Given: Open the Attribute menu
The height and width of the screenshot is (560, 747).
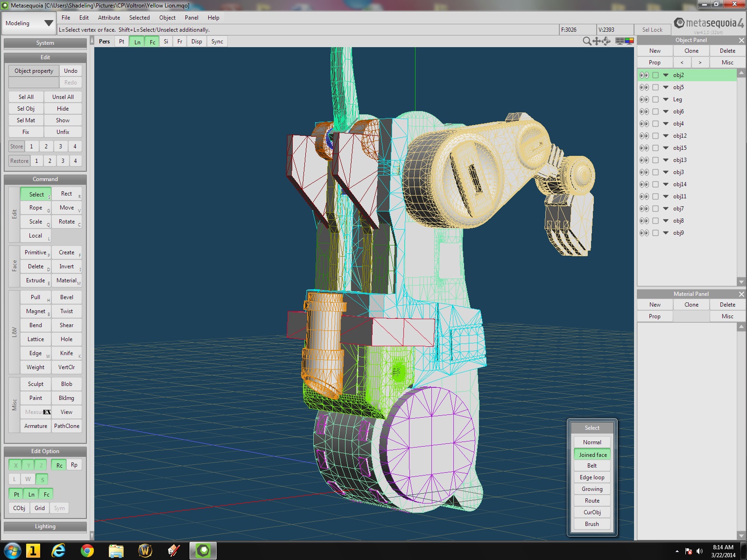Looking at the screenshot, I should (x=109, y=18).
